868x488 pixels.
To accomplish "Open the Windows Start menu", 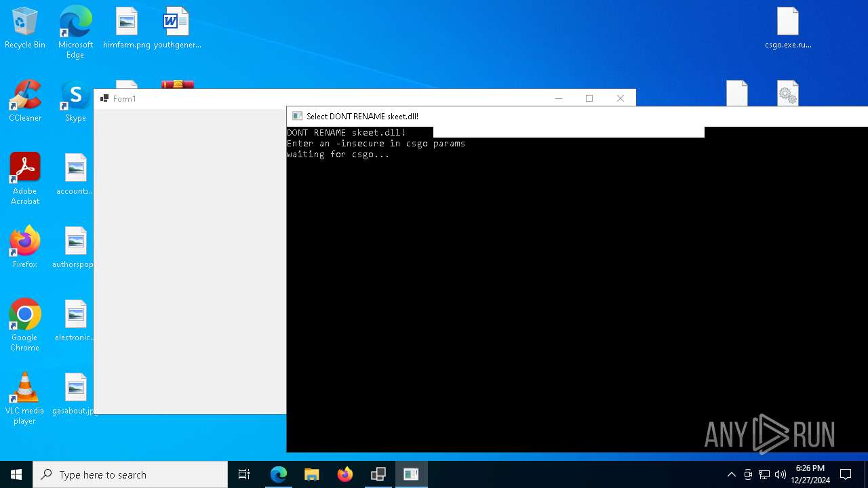I will [x=16, y=474].
